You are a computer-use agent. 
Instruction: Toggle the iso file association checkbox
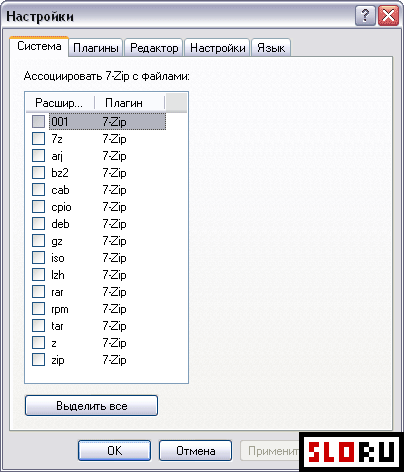[x=38, y=258]
